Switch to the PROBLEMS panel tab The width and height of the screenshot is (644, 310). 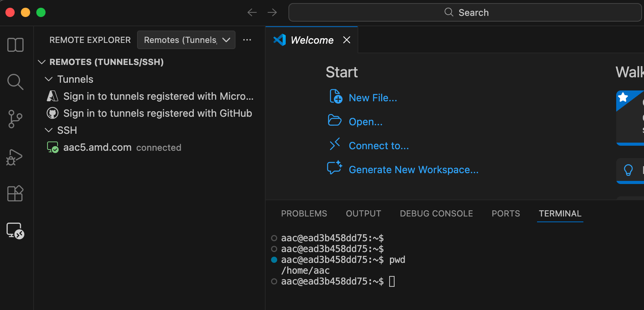click(x=304, y=214)
